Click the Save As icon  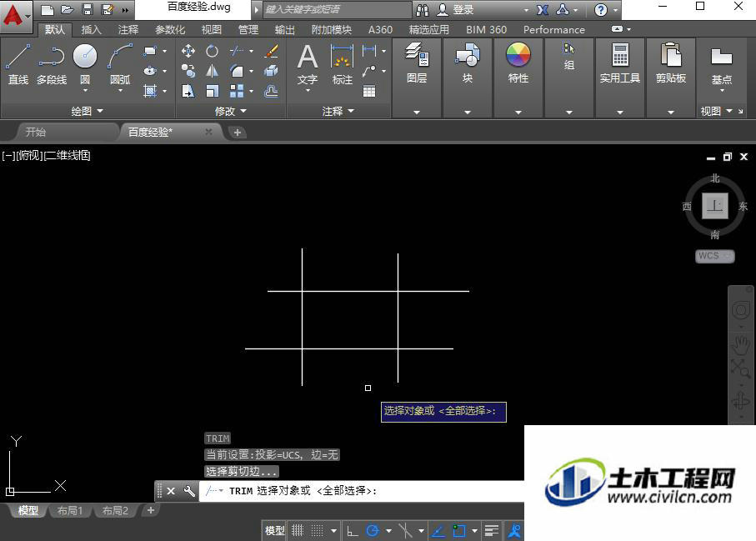[x=108, y=9]
